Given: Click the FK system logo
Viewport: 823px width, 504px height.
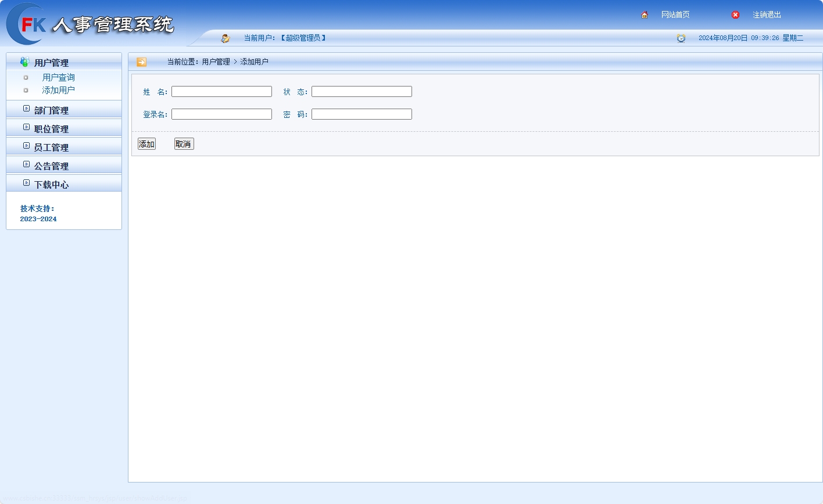Looking at the screenshot, I should pyautogui.click(x=90, y=24).
